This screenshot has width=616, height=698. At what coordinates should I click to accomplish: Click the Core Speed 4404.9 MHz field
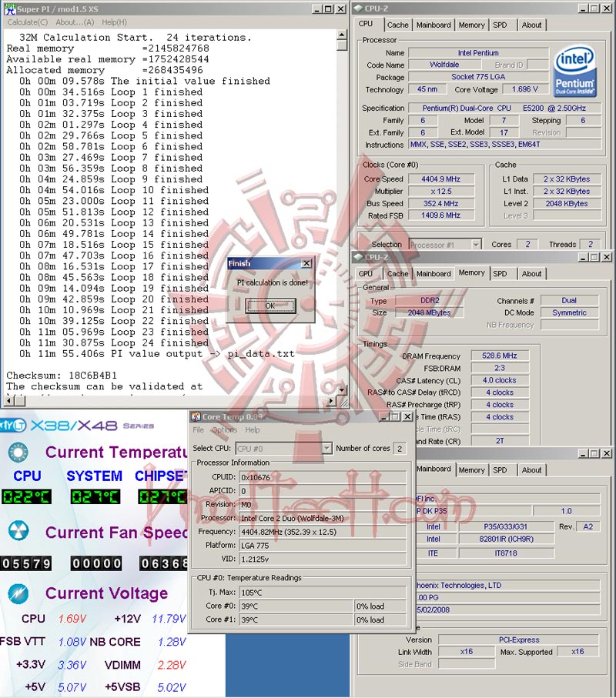[441, 179]
